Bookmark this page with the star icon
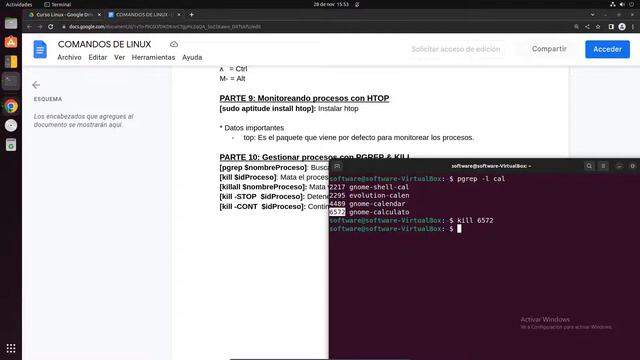The image size is (640, 360). (598, 27)
